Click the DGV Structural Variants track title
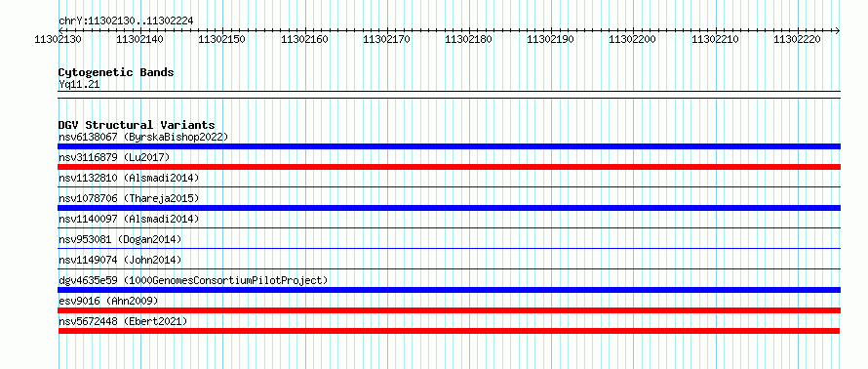The width and height of the screenshot is (868, 369). 137,125
